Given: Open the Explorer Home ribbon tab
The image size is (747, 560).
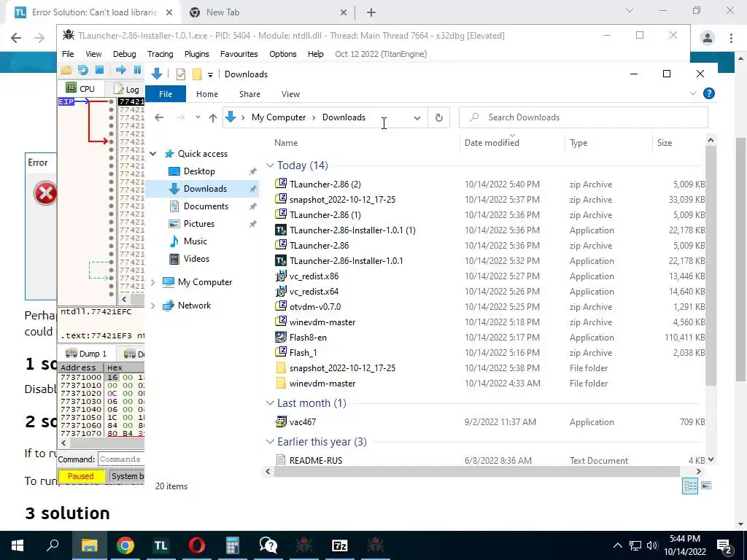Looking at the screenshot, I should [206, 94].
